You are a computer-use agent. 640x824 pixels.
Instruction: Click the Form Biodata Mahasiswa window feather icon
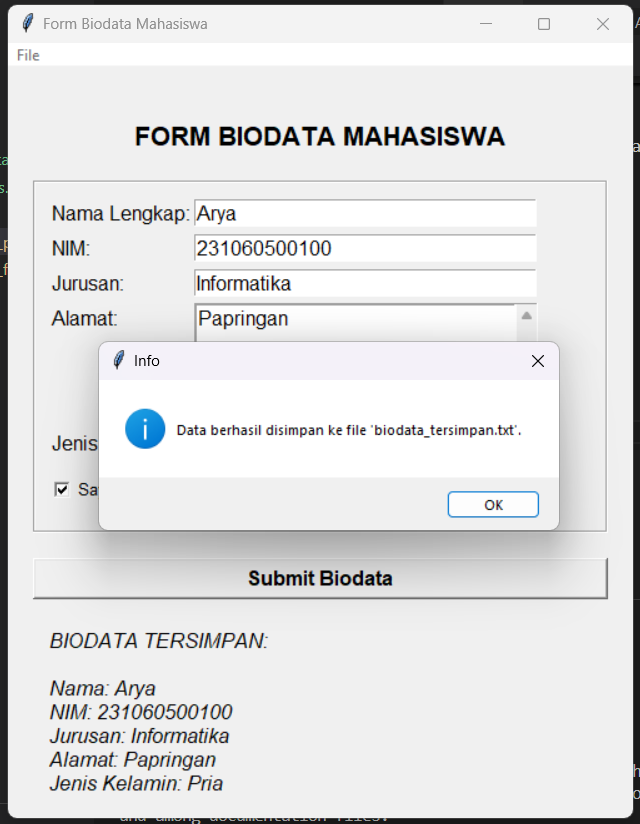click(27, 23)
